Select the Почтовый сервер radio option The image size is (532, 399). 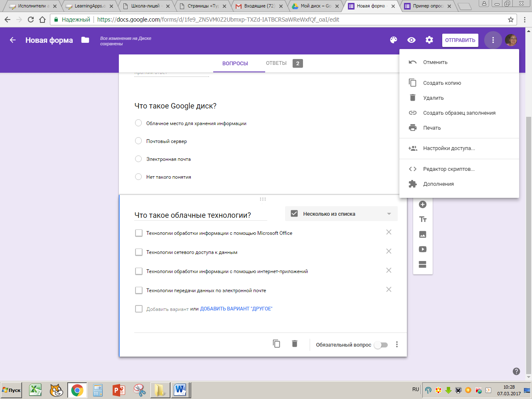(x=138, y=141)
